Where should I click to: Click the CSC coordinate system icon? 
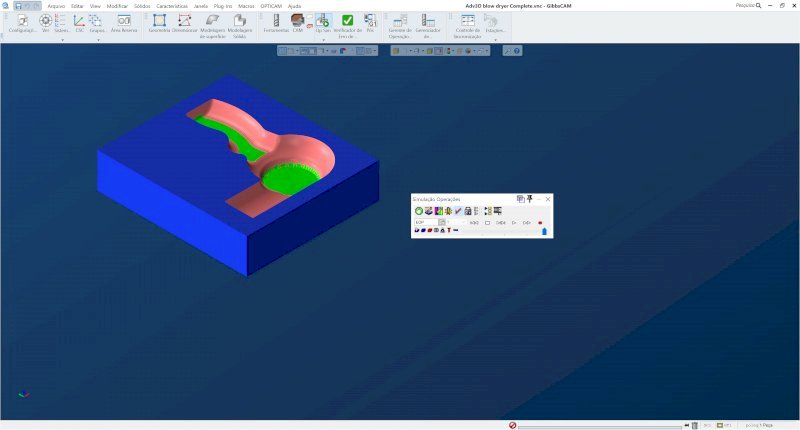tap(80, 21)
